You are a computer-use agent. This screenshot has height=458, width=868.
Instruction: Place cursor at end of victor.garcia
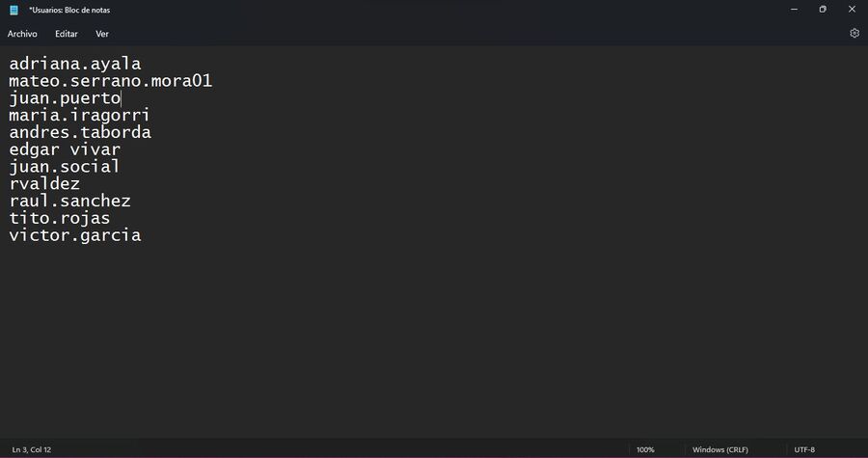coord(141,235)
